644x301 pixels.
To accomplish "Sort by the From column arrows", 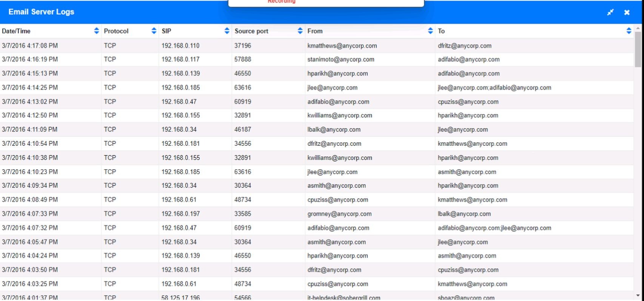I will tap(430, 31).
